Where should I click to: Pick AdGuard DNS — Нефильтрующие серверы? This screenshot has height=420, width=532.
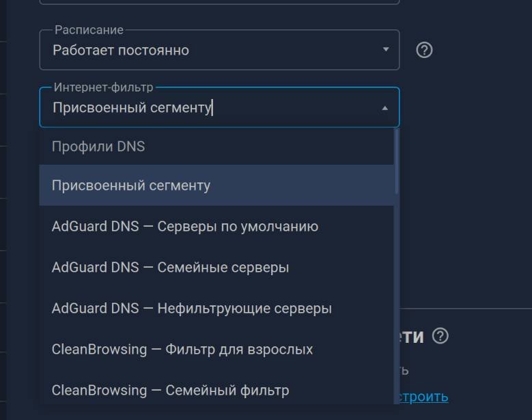point(216,309)
